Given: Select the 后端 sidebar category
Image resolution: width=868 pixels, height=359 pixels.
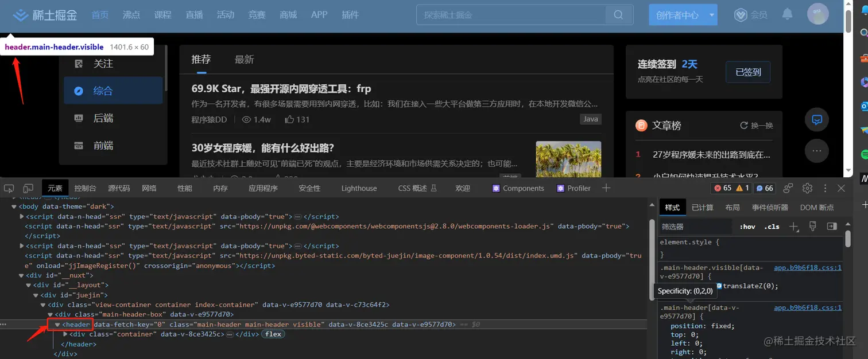Looking at the screenshot, I should (x=113, y=118).
